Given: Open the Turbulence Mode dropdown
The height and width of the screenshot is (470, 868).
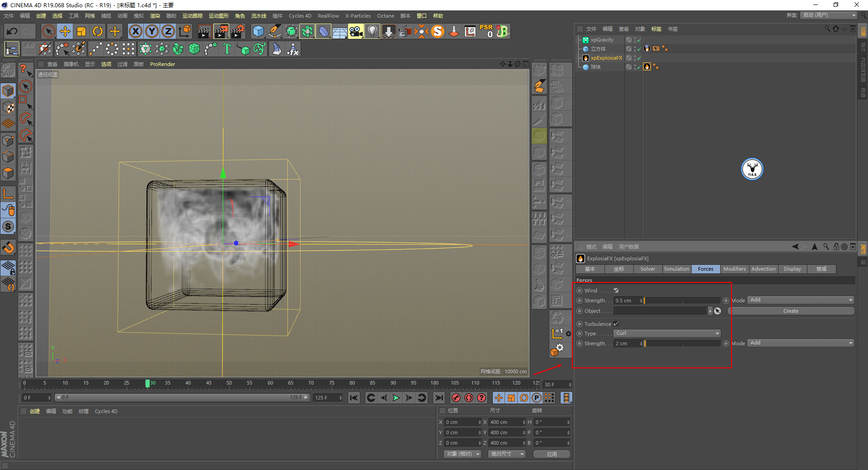Looking at the screenshot, I should point(801,343).
